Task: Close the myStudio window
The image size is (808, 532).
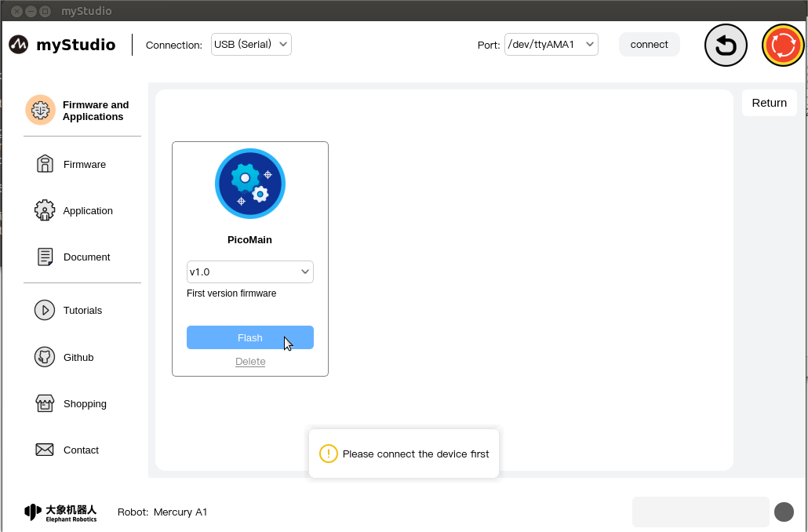Action: click(17, 11)
